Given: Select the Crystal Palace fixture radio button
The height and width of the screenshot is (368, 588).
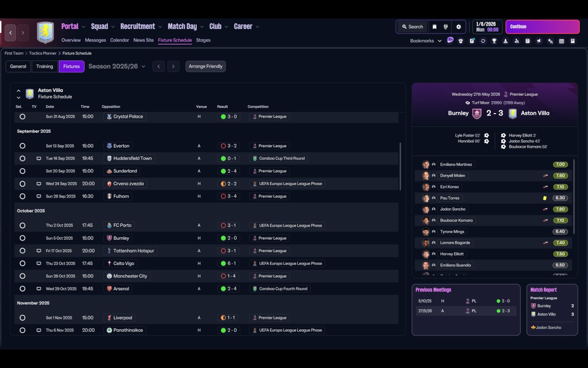Looking at the screenshot, I should coord(23,117).
